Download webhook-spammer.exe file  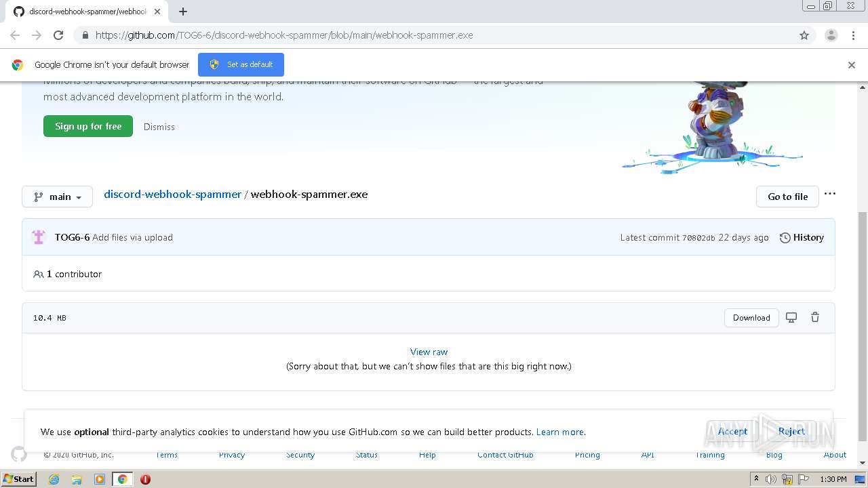[x=751, y=318]
